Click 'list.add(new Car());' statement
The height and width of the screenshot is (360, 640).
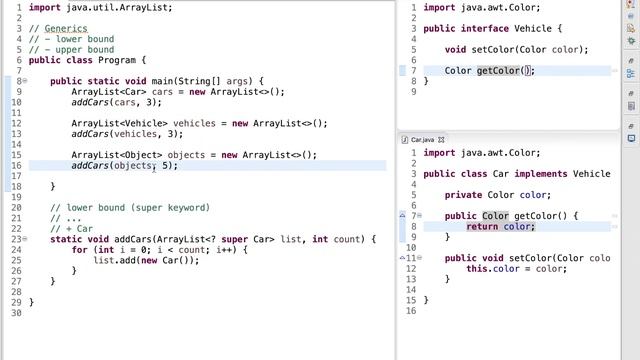pyautogui.click(x=146, y=260)
